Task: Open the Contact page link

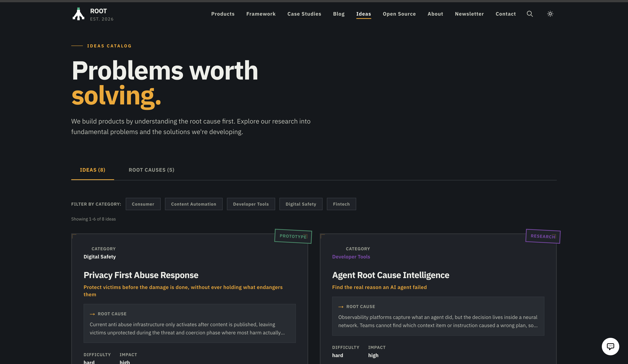Action: pyautogui.click(x=505, y=14)
